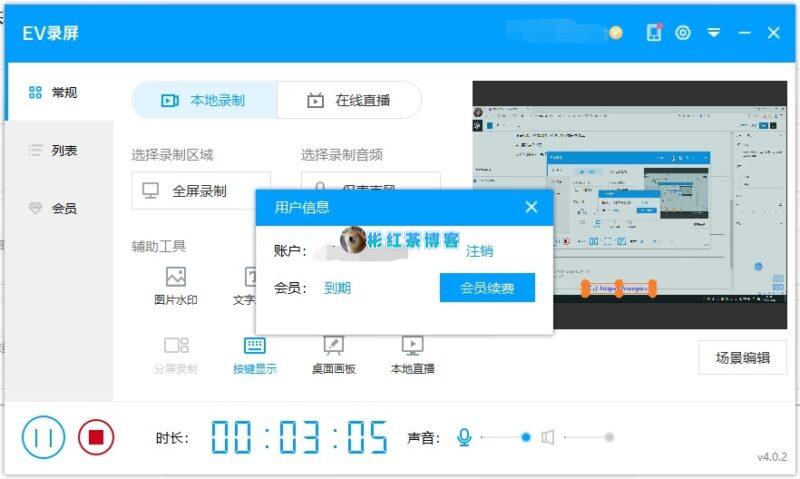Screen dimensions: 800x479
Task: Adjust the microphone volume slider
Action: coord(504,437)
